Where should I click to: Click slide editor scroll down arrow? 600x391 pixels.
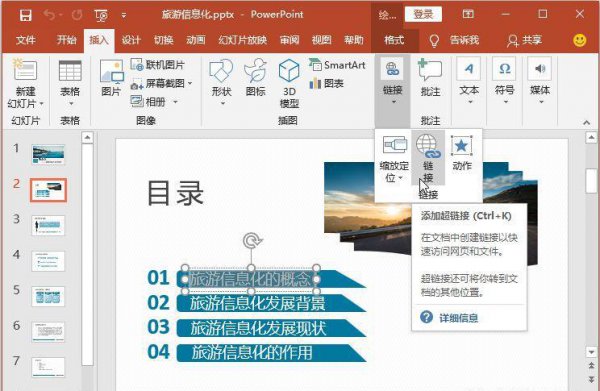591,352
